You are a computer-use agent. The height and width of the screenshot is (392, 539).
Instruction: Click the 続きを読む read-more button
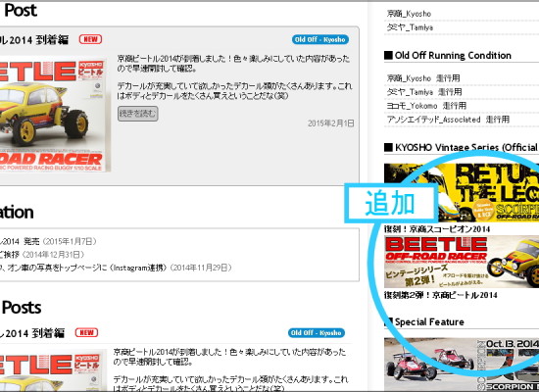138,114
